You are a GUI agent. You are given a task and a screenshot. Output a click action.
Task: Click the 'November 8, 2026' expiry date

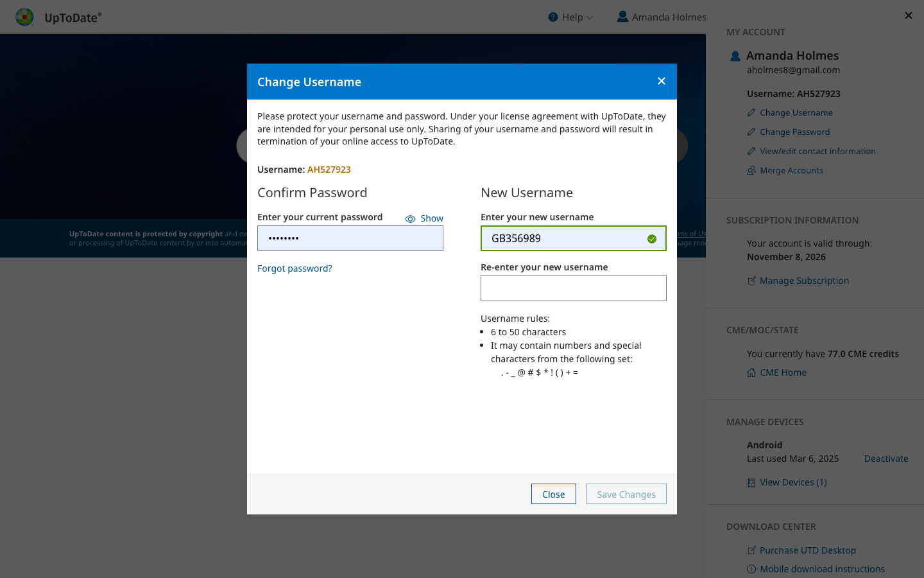(786, 257)
